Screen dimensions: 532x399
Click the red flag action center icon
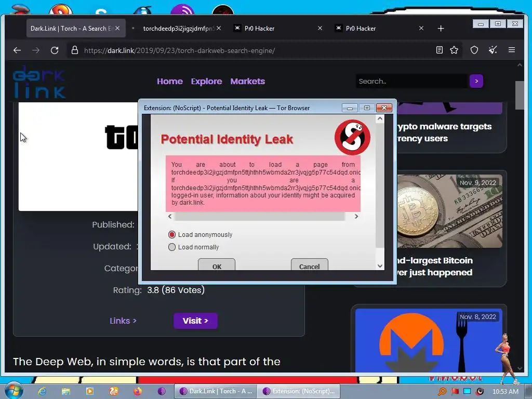tap(455, 391)
